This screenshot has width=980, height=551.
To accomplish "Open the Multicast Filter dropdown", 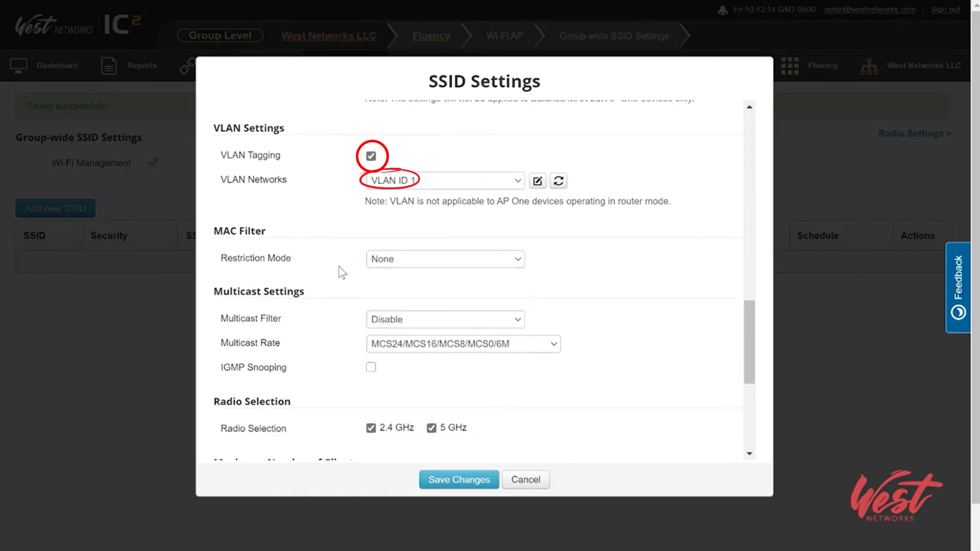I will click(x=445, y=319).
